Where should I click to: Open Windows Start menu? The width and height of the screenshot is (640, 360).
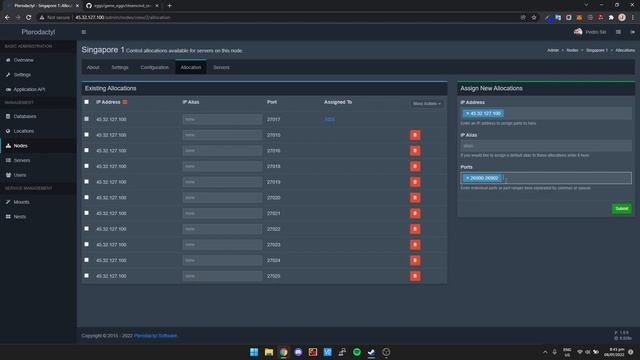[254, 352]
